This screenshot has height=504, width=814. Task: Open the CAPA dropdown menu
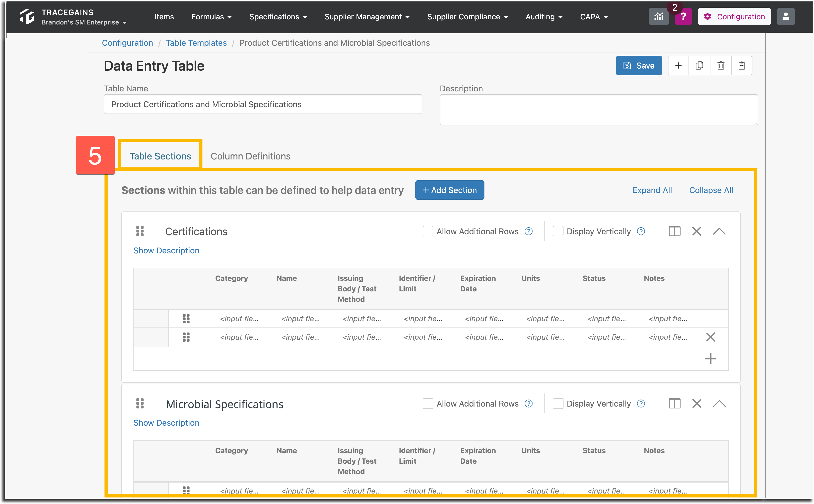594,17
